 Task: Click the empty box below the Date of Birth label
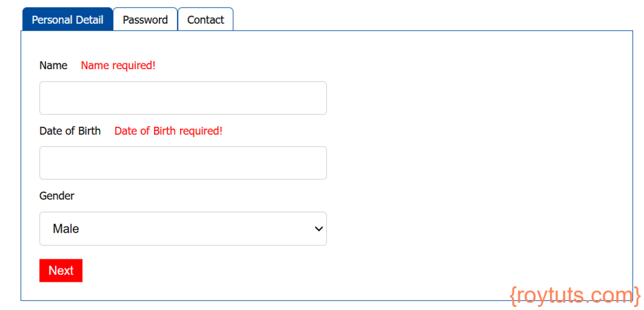[183, 163]
